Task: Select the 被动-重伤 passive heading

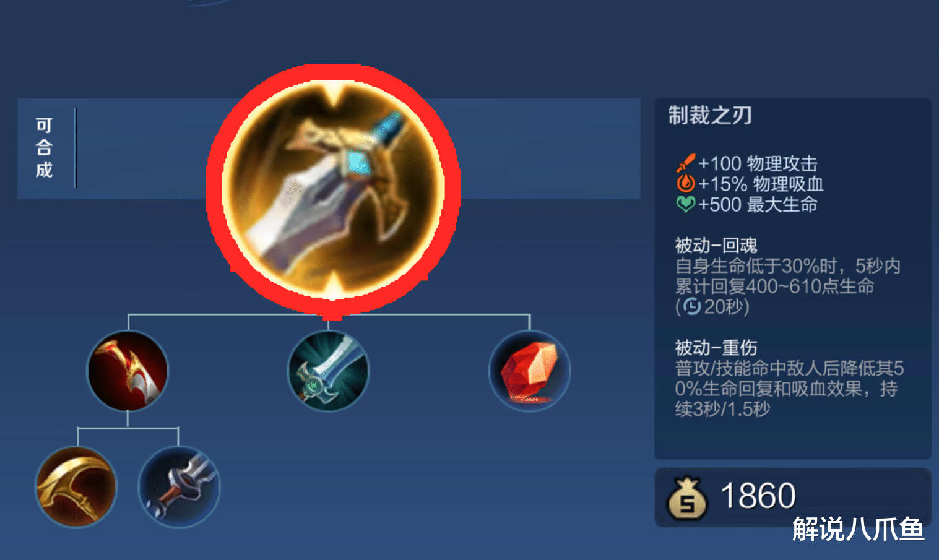Action: (x=716, y=348)
